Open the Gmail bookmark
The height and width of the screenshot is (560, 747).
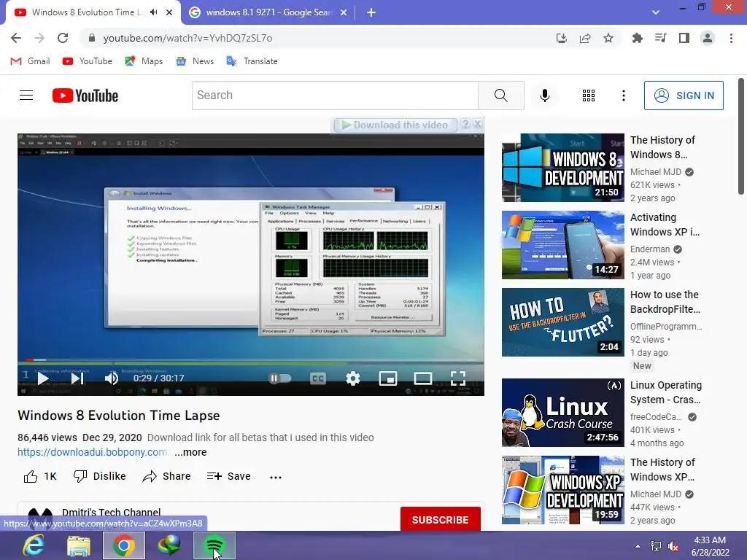pyautogui.click(x=31, y=61)
